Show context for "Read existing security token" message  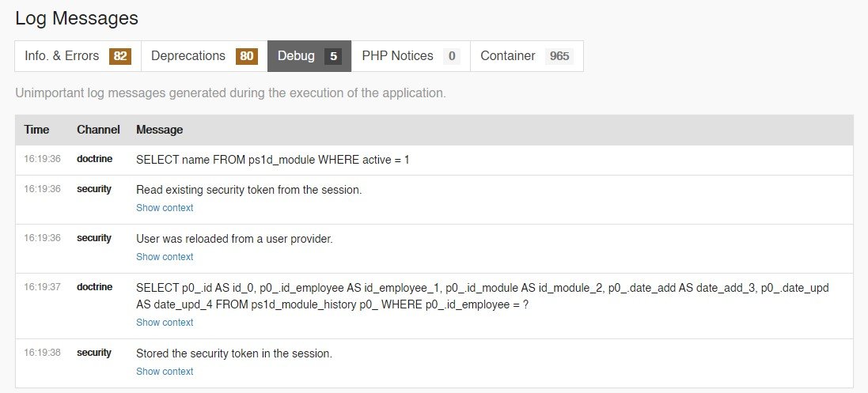click(x=165, y=208)
